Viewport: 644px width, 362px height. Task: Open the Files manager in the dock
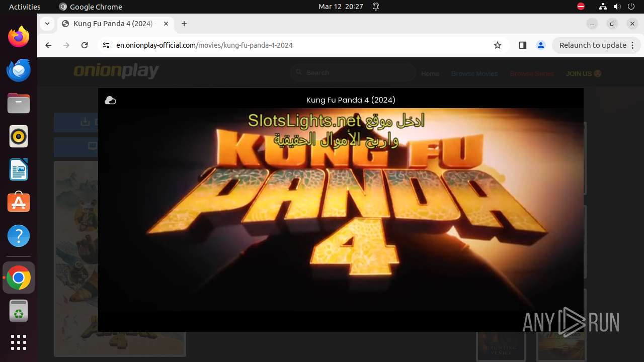(x=19, y=103)
